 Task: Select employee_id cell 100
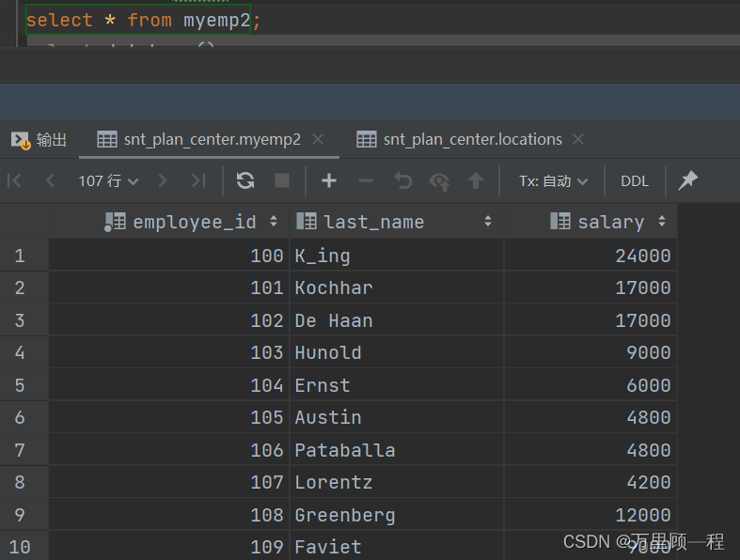point(169,256)
